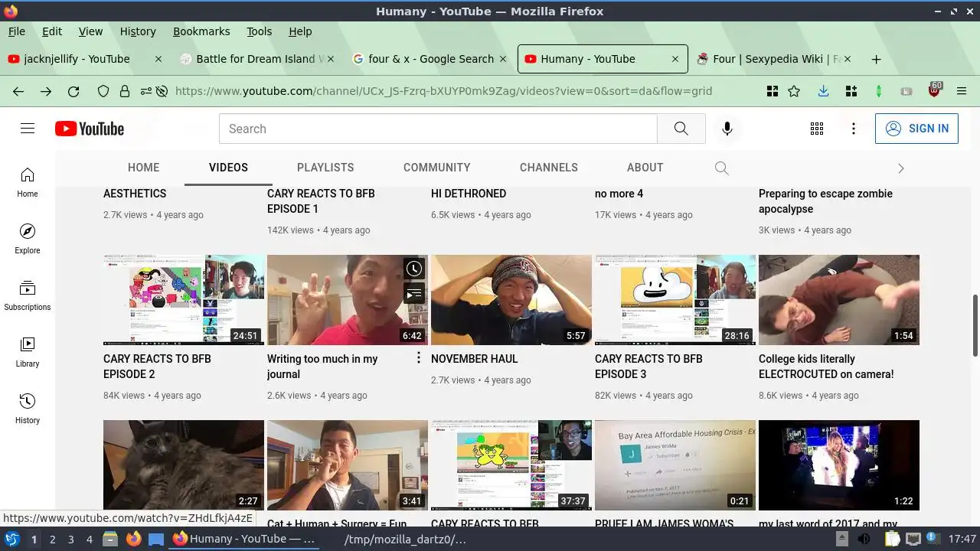Add Writing too much video to Watch later
Screen dimensions: 980x551
coord(414,269)
